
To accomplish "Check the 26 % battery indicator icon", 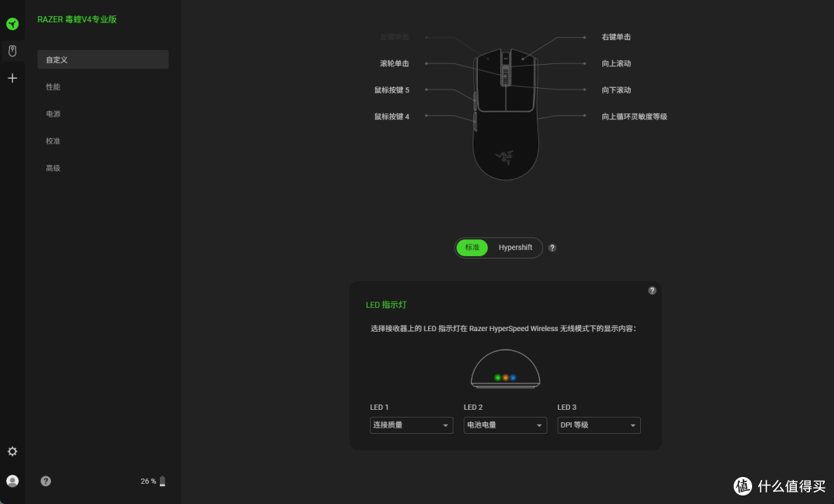I will tap(162, 481).
